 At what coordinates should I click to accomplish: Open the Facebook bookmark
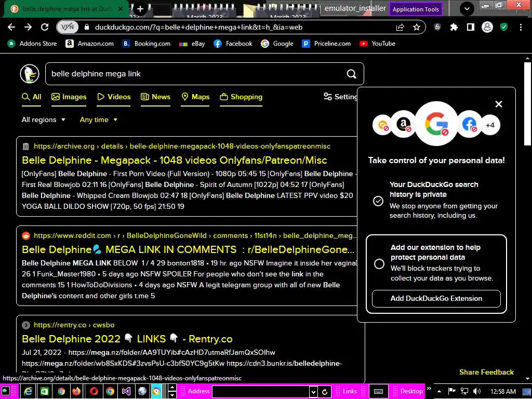[x=233, y=44]
